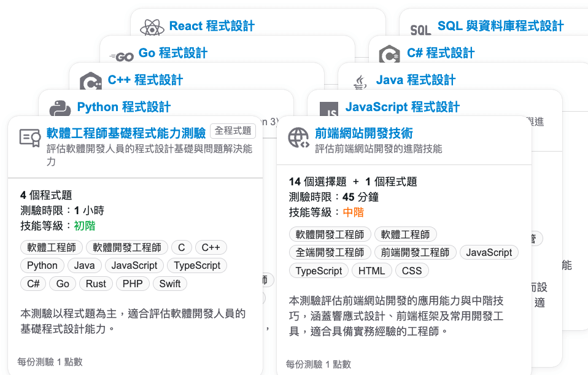The height and width of the screenshot is (375, 588).
Task: Open the 軟體工程師基礎程式能力測驗 test link
Action: (126, 133)
